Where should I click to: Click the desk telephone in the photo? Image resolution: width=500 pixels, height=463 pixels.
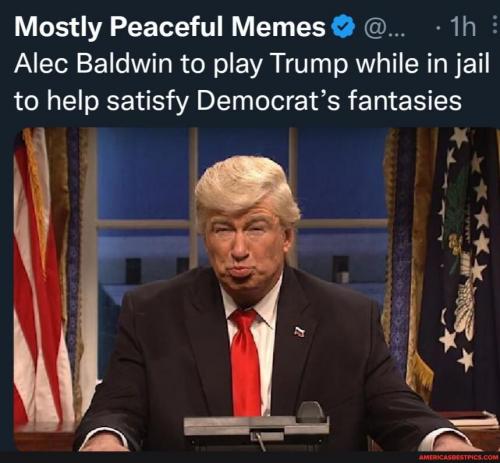pyautogui.click(x=256, y=425)
